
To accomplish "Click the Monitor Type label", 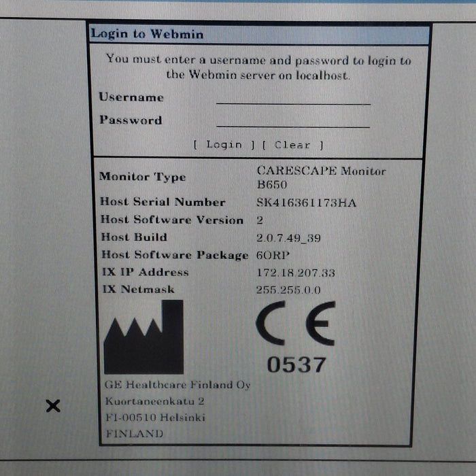I will click(x=142, y=177).
